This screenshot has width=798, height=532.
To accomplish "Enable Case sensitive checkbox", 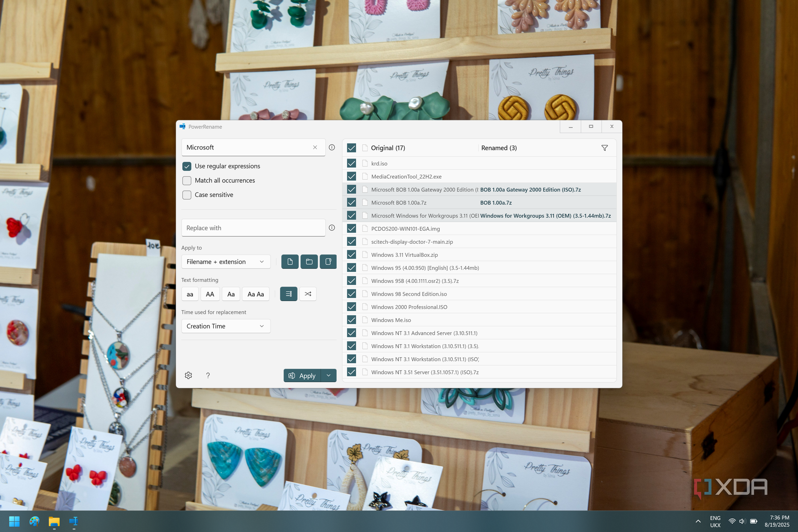I will pyautogui.click(x=187, y=195).
